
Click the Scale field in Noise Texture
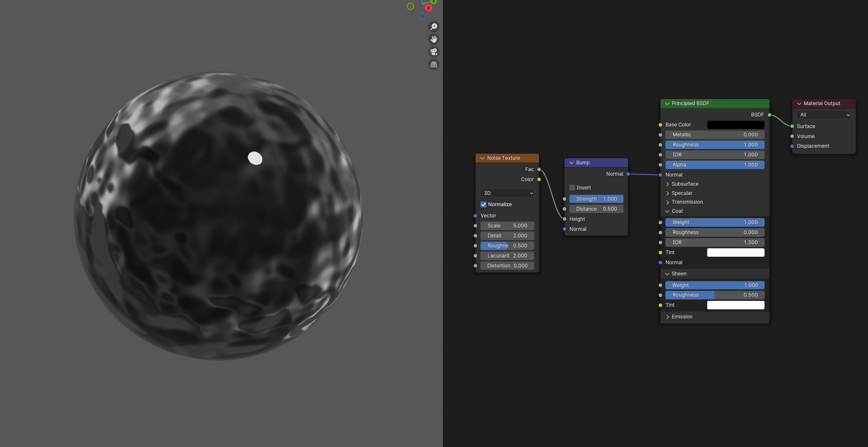pos(507,226)
